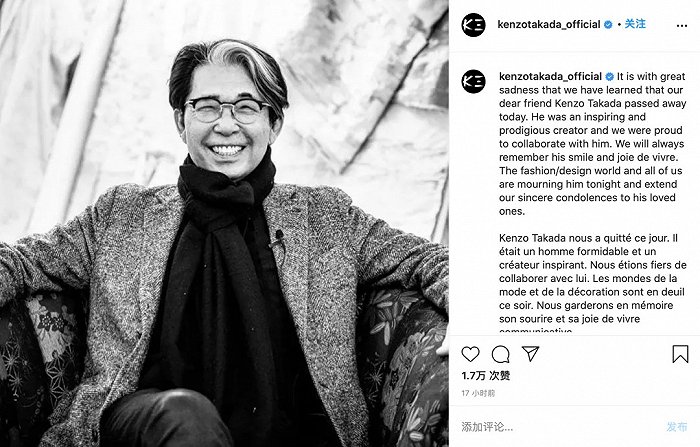Open the three-dot more options menu
Viewport: 700px width, 447px height.
tap(682, 26)
